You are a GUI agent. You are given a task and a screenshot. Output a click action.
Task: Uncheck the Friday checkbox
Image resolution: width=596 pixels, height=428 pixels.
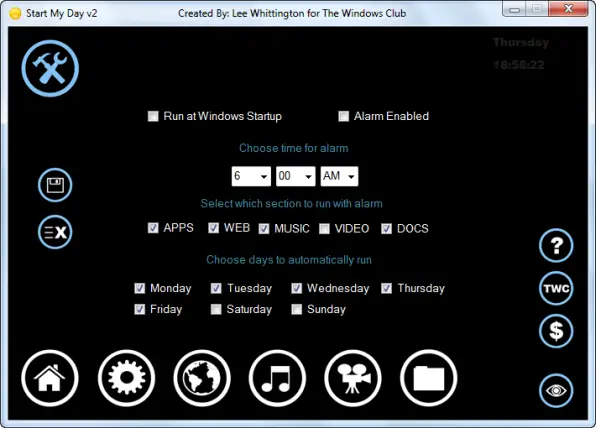(x=139, y=309)
